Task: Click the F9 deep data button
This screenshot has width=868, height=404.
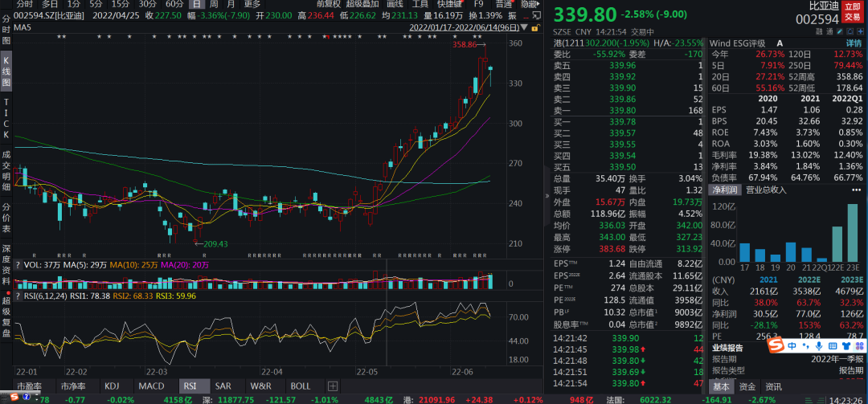Action: 477,4
